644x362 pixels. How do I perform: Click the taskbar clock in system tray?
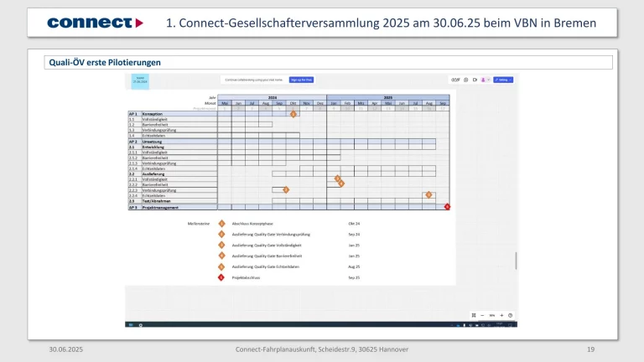coord(500,324)
